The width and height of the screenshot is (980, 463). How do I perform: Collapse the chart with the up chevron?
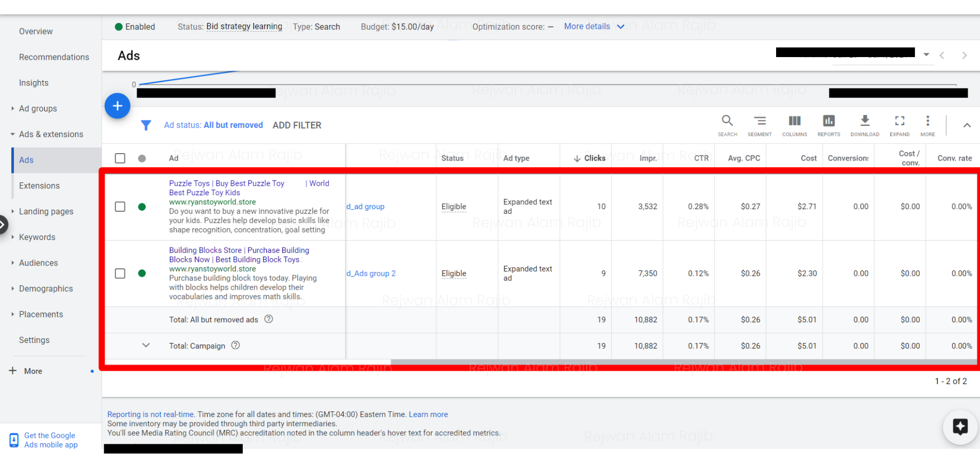pos(967,125)
